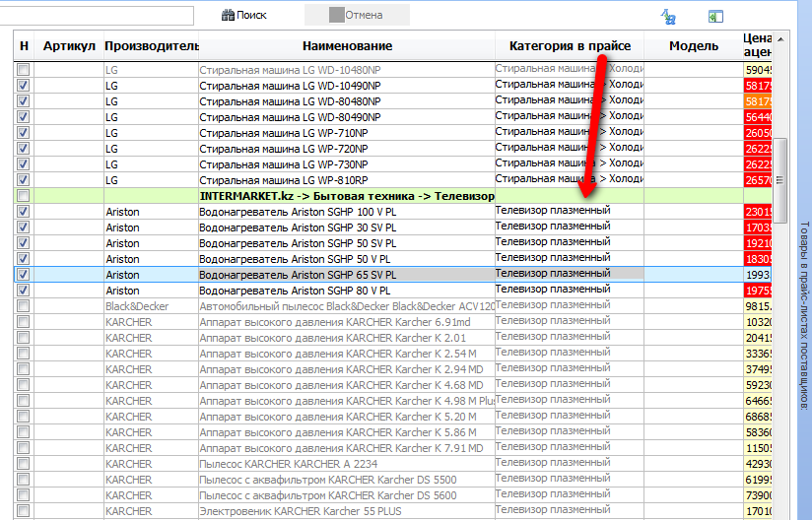This screenshot has height=520, width=812.
Task: Click inside the search text field
Action: pyautogui.click(x=97, y=16)
